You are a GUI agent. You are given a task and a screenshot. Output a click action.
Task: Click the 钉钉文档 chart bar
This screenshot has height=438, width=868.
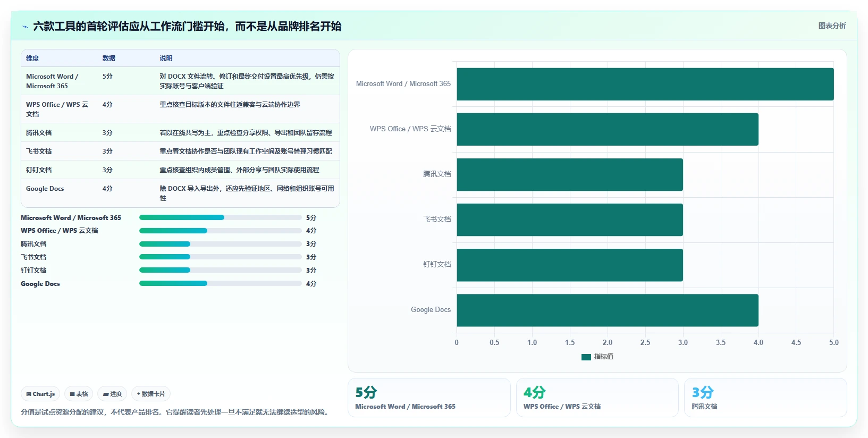coord(570,265)
